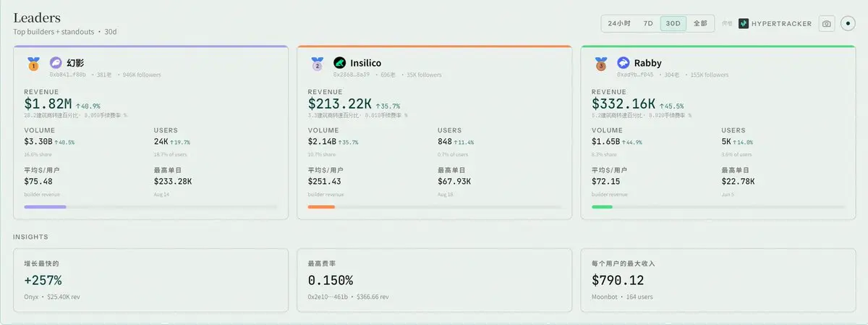Copy address 0xad9b…f045
This screenshot has height=325, width=868.
[635, 75]
